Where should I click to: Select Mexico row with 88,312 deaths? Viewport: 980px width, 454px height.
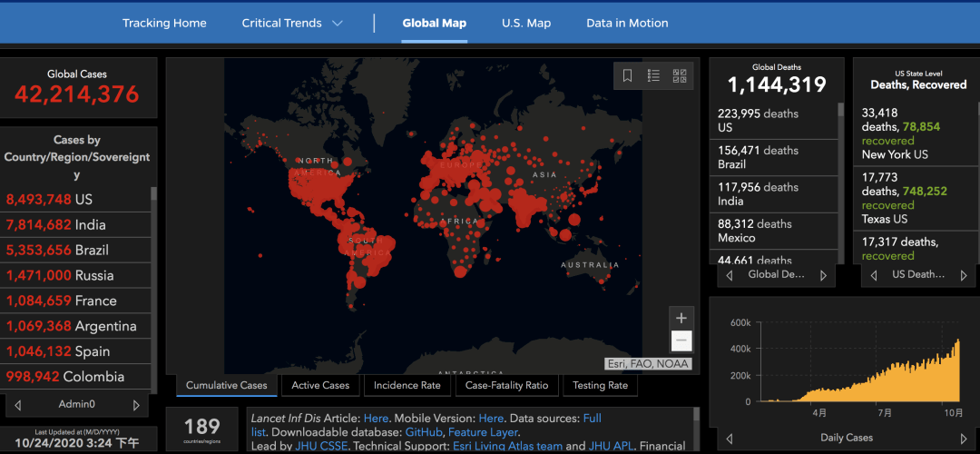[x=773, y=232]
